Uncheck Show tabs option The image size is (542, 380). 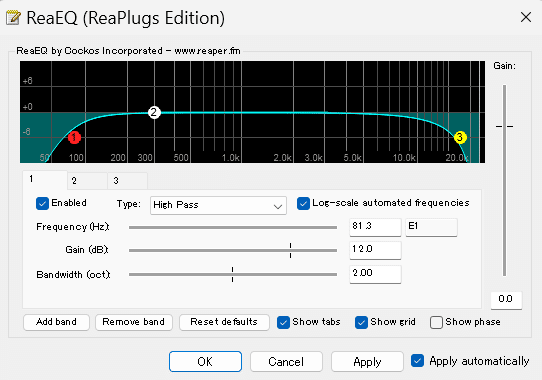point(283,322)
